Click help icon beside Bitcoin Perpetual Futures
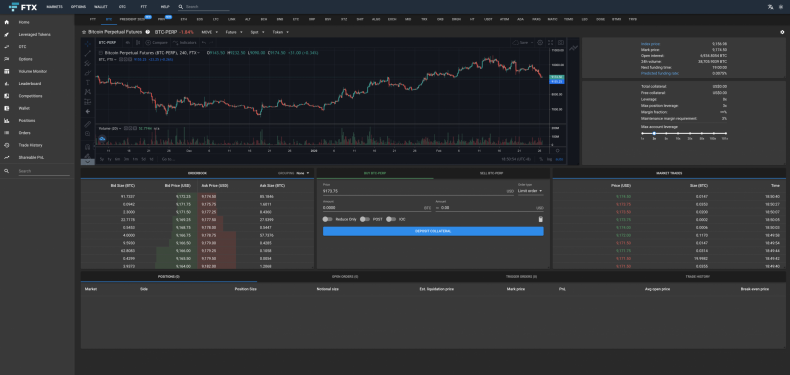 [148, 32]
